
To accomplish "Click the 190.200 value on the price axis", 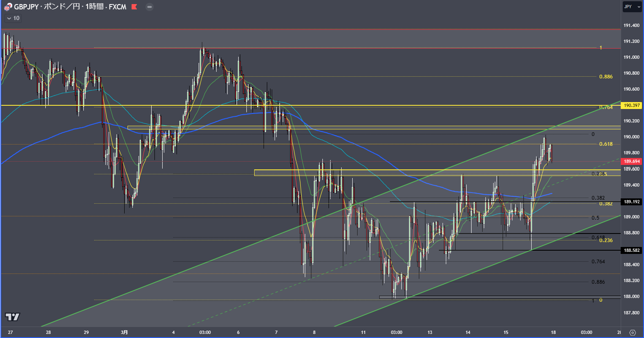I will pyautogui.click(x=631, y=121).
